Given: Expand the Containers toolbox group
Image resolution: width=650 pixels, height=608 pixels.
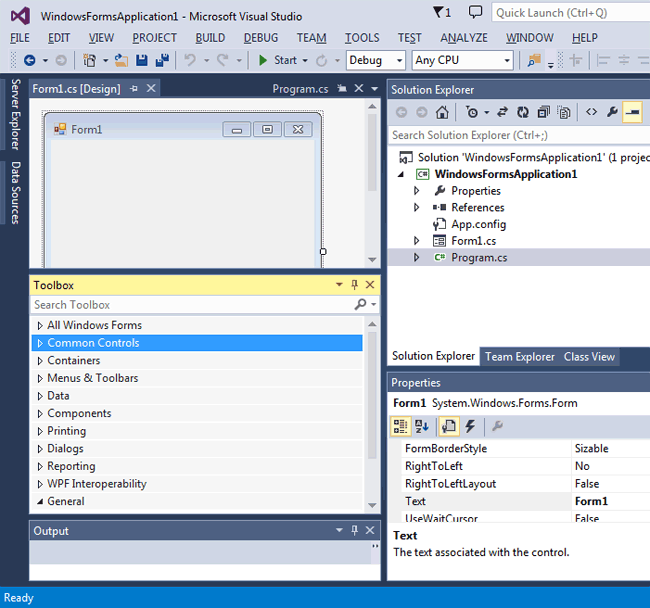Looking at the screenshot, I should coord(40,361).
